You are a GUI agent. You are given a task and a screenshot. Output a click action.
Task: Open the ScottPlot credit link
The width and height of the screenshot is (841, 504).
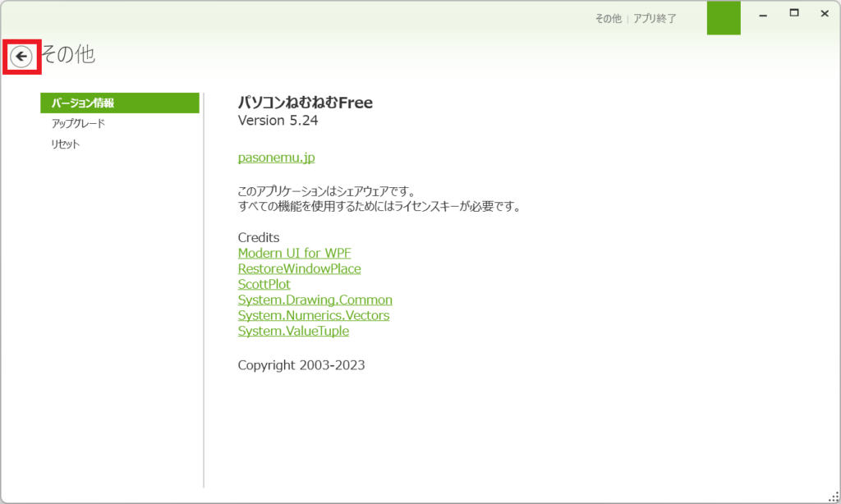[x=264, y=284]
